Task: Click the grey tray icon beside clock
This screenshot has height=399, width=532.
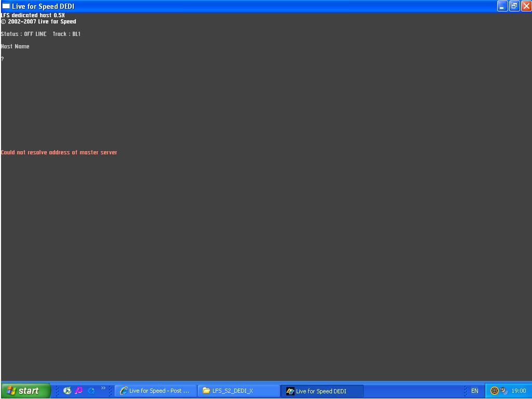Action: point(503,391)
